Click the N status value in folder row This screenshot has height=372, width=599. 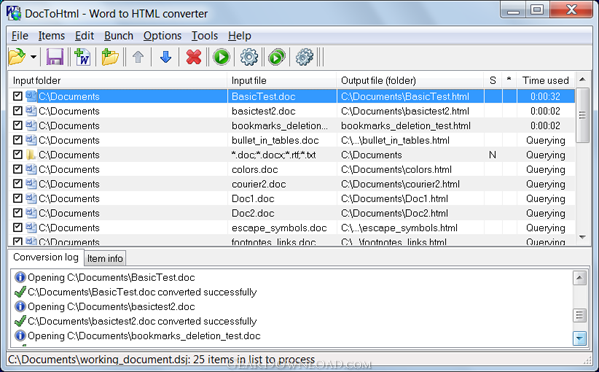[492, 155]
